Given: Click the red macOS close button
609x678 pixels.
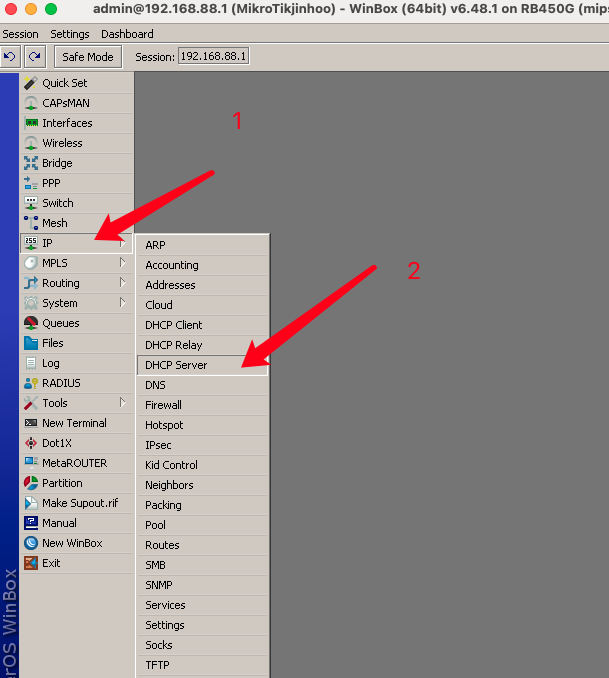Looking at the screenshot, I should click(11, 9).
